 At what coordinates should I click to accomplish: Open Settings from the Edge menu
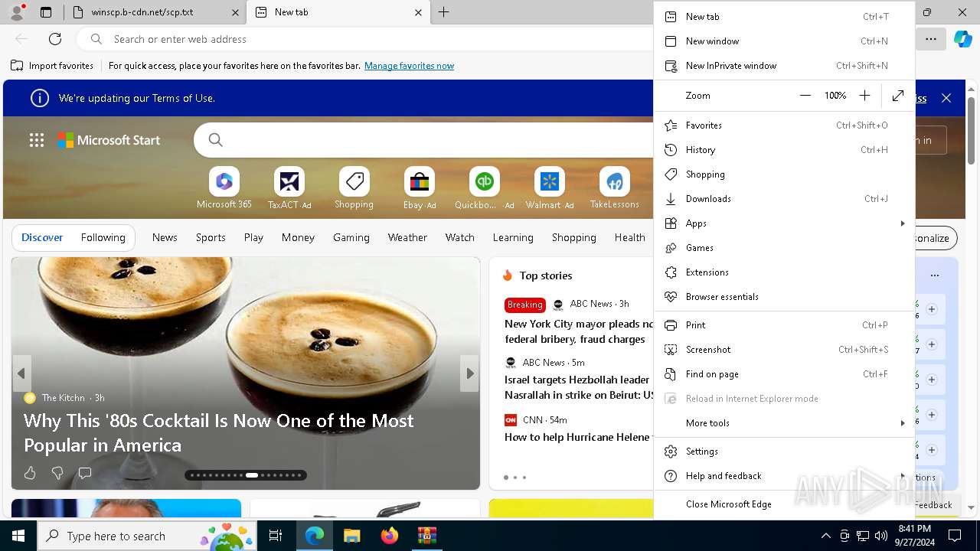pos(784,452)
